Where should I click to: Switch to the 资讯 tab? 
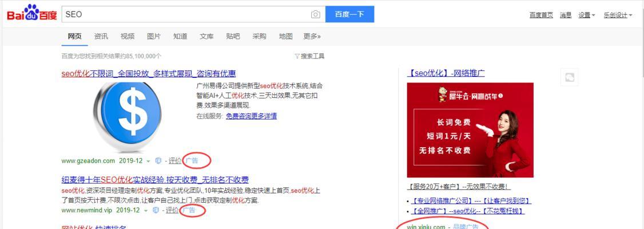pyautogui.click(x=101, y=36)
